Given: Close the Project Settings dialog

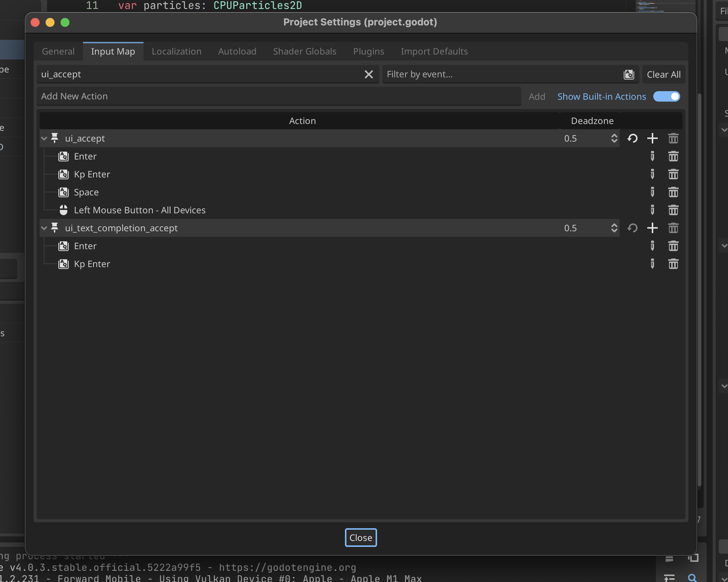Looking at the screenshot, I should pyautogui.click(x=361, y=538).
